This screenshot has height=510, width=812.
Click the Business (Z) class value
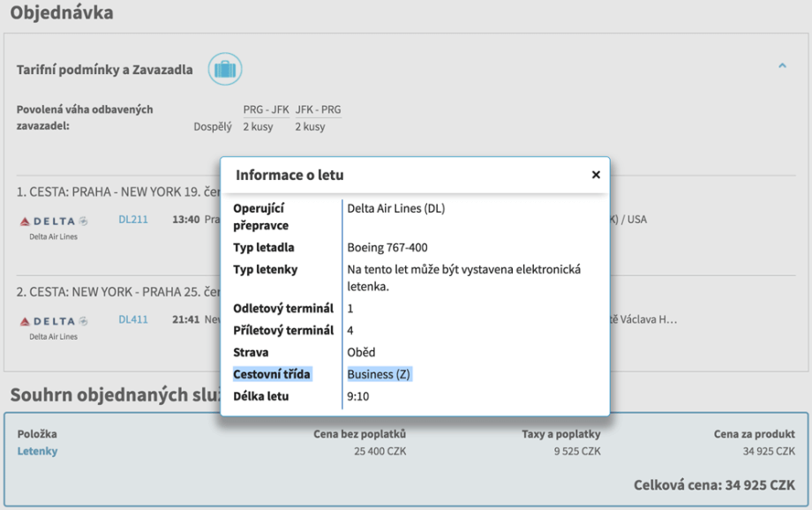pos(380,374)
